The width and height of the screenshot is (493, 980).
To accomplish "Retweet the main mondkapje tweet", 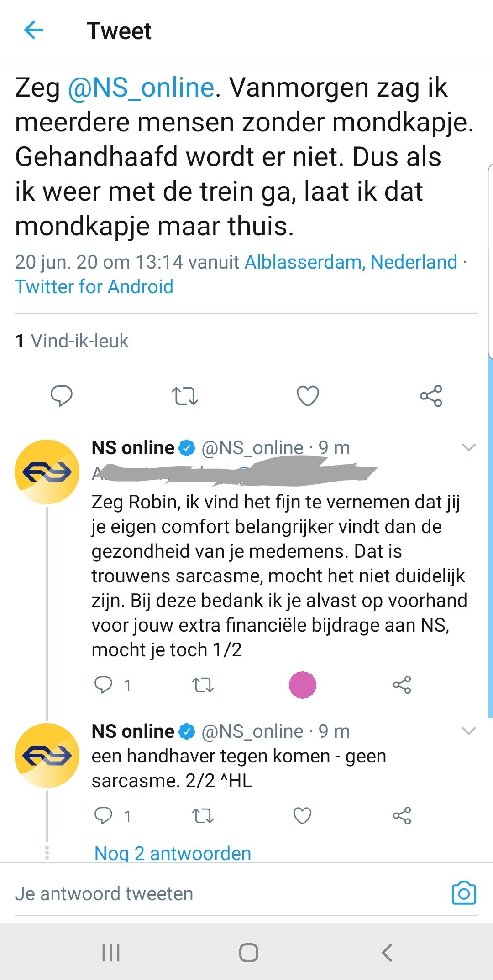I will coord(184,396).
